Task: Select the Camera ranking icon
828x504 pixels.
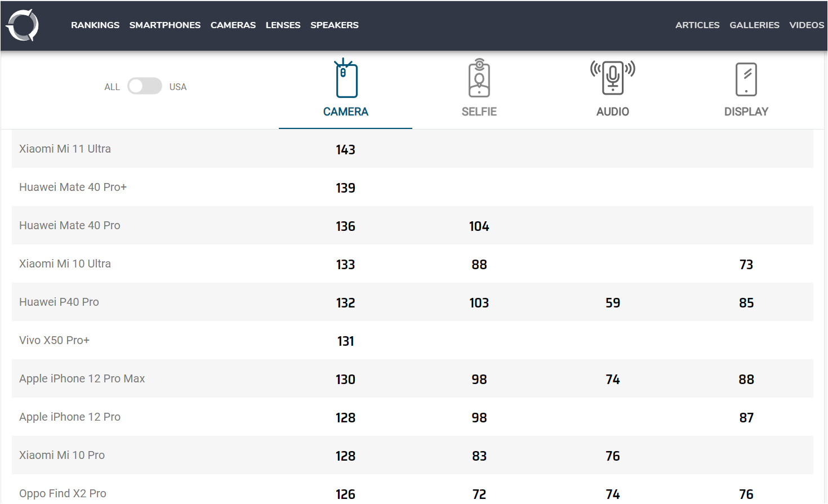Action: click(x=345, y=78)
